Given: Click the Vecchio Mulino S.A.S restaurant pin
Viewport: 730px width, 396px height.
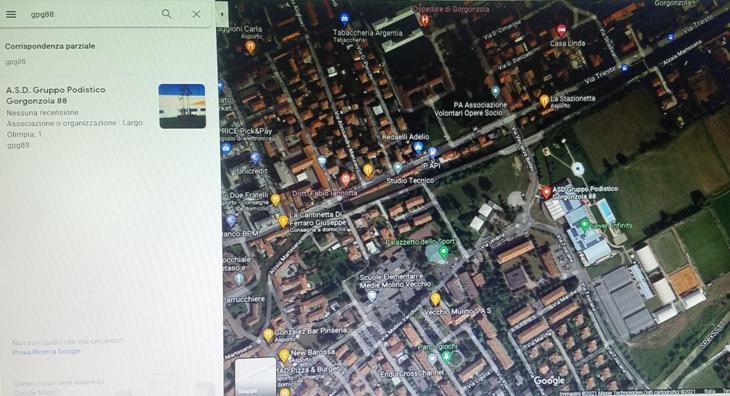Looking at the screenshot, I should click(435, 298).
